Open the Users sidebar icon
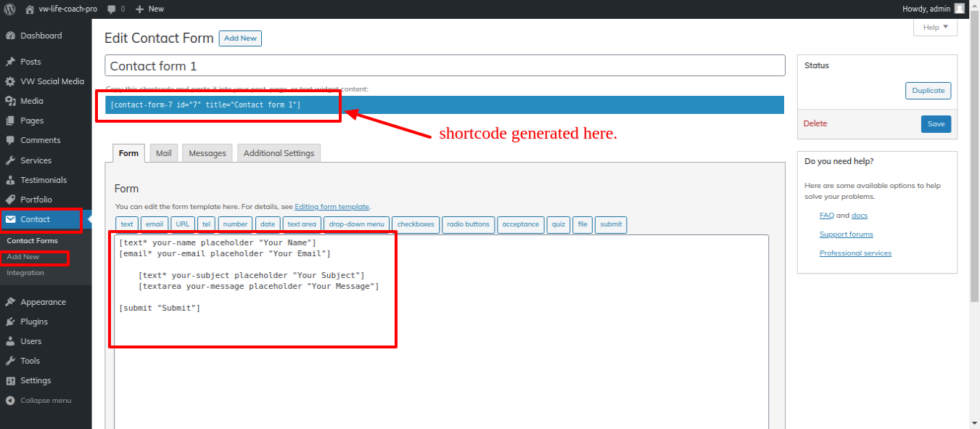 coord(10,341)
